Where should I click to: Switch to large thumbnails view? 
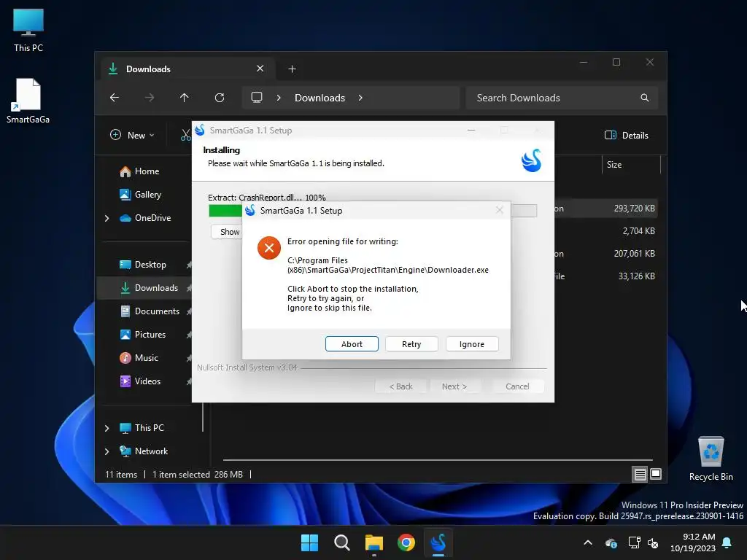pyautogui.click(x=656, y=474)
